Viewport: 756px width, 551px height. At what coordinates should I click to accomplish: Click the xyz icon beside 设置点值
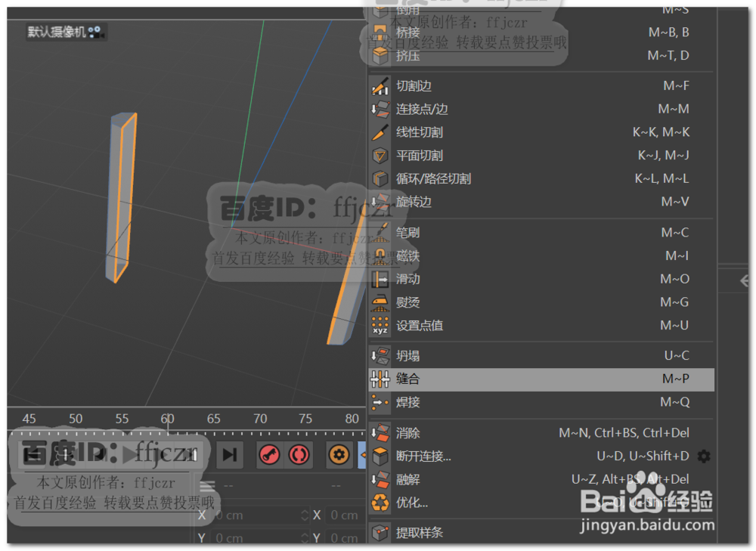tap(380, 325)
